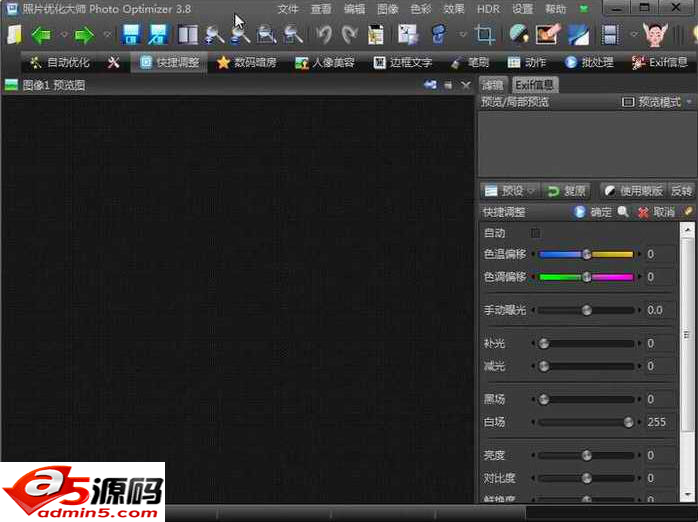Switch to the 数码暗房 tab
Image resolution: width=698 pixels, height=522 pixels.
point(247,63)
